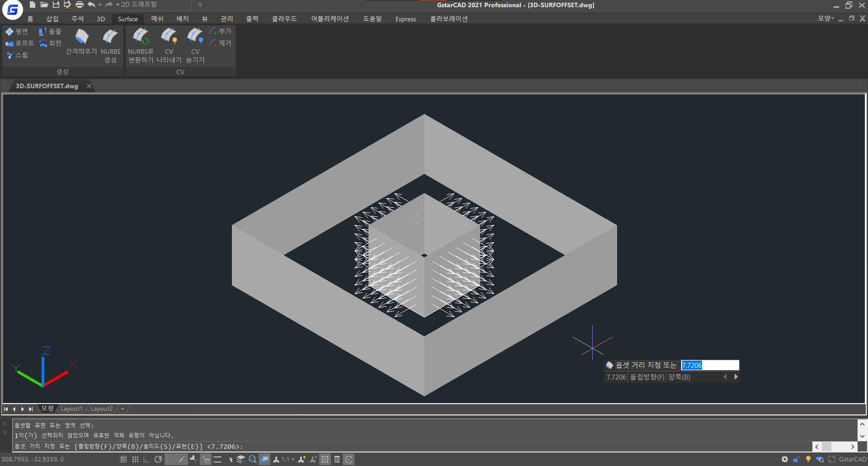Open the Express ribbon tab

406,19
